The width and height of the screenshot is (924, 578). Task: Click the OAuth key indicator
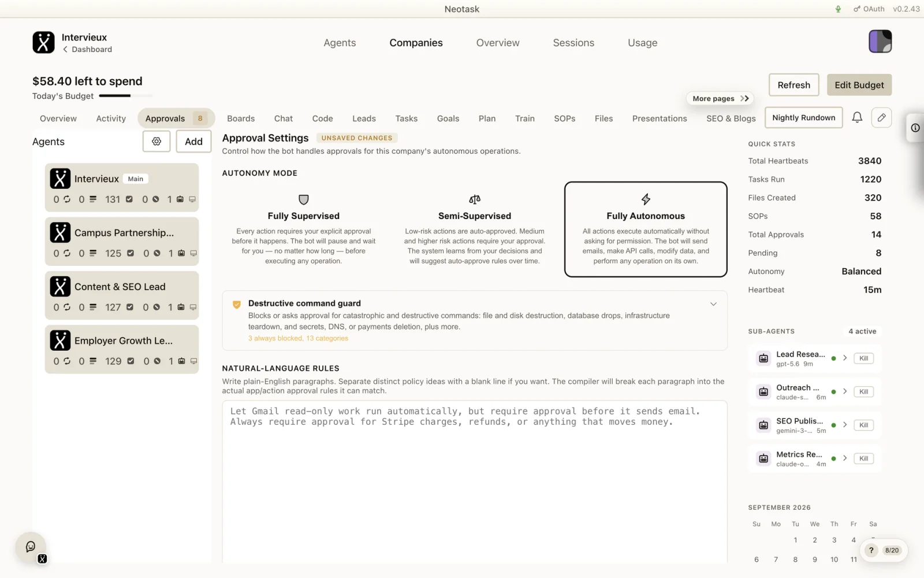869,9
